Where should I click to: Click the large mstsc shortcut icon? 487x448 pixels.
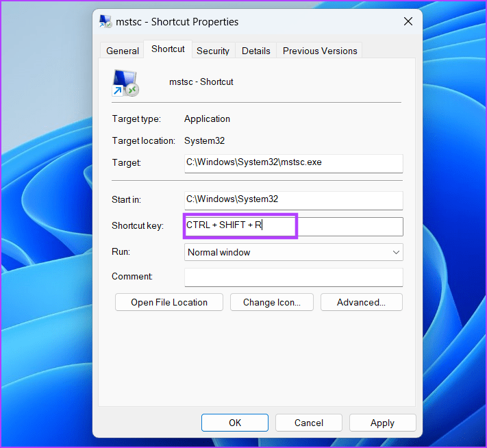(125, 83)
